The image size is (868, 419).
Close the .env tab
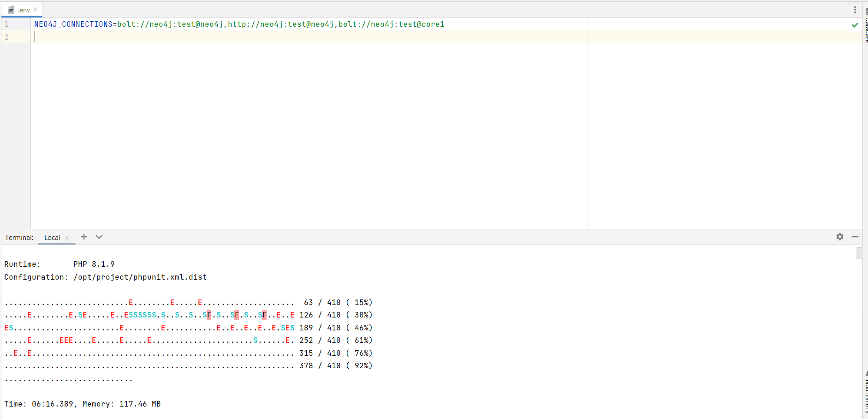(36, 9)
